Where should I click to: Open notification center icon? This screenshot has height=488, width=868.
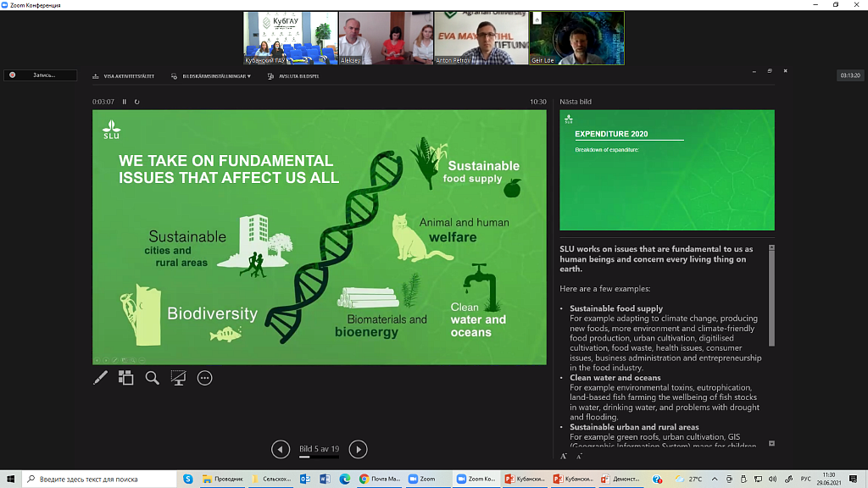853,480
